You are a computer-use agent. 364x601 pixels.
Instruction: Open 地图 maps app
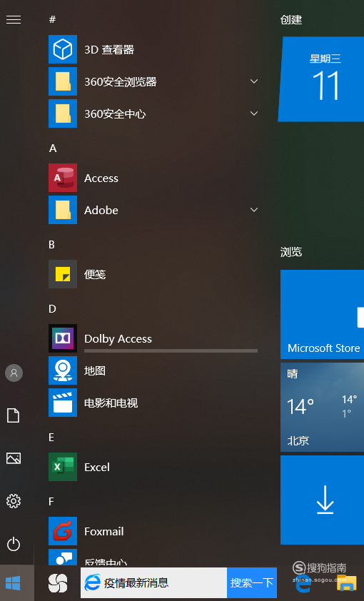153,370
